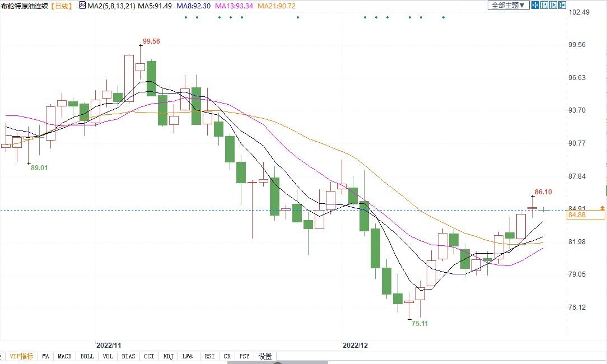Click the crosshair cursor icon
The width and height of the screenshot is (607, 364).
point(535,5)
